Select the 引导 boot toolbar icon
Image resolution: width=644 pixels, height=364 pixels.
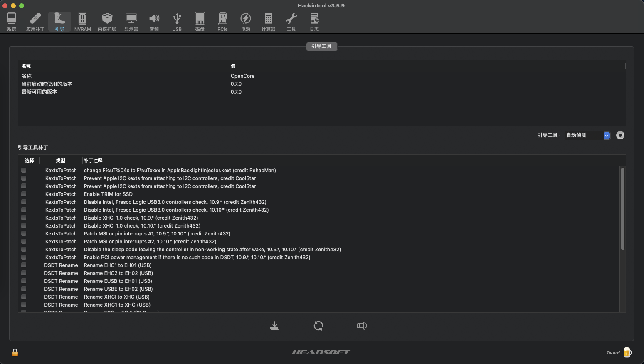coord(59,22)
